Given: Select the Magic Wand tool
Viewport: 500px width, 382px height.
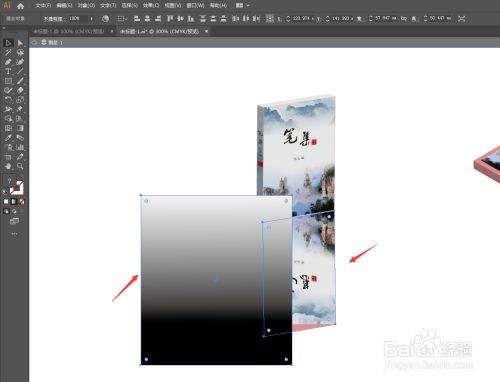Looking at the screenshot, I should [8, 52].
